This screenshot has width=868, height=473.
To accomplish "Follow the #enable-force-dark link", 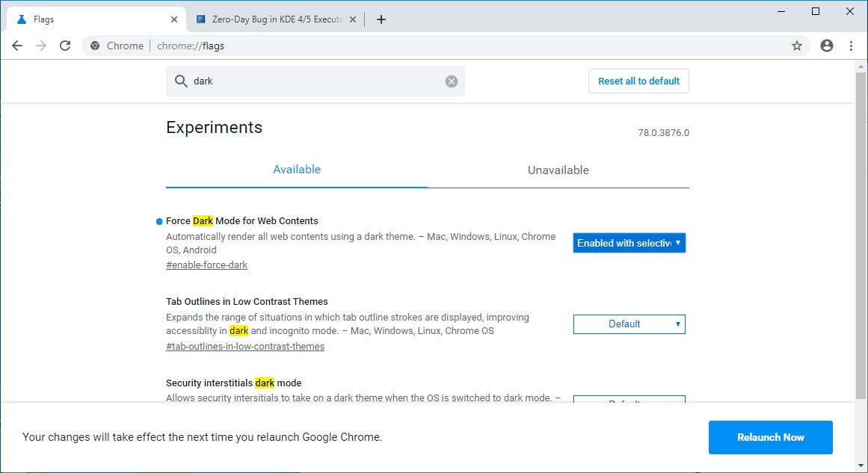I will pos(206,265).
